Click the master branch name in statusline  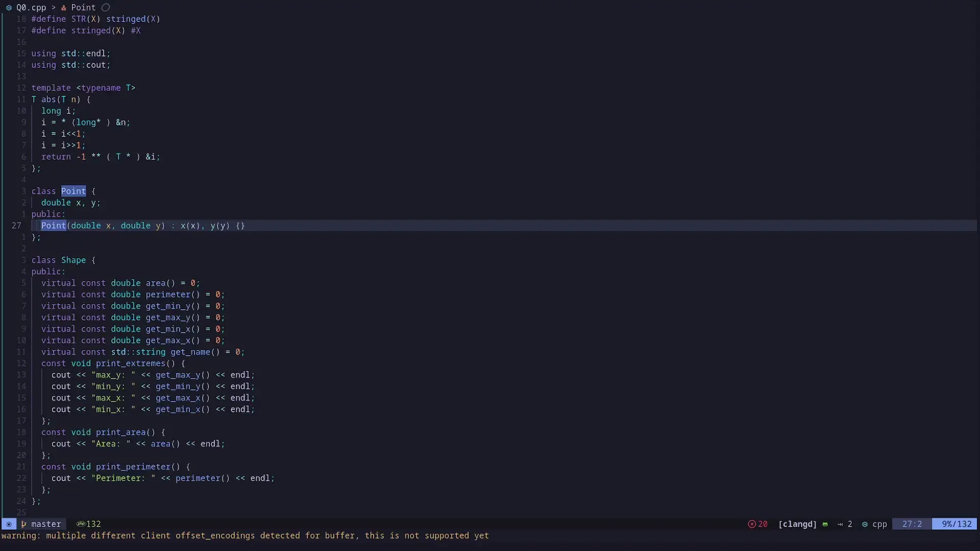[x=46, y=524]
